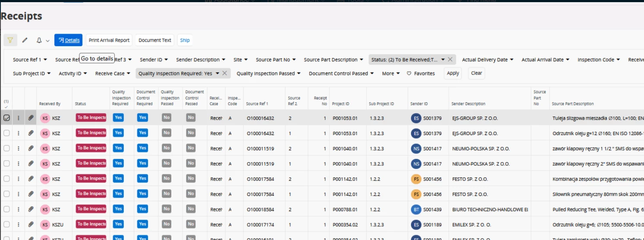Image resolution: width=644 pixels, height=240 pixels.
Task: Open the Source Part No filter dropdown
Action: coord(275,60)
